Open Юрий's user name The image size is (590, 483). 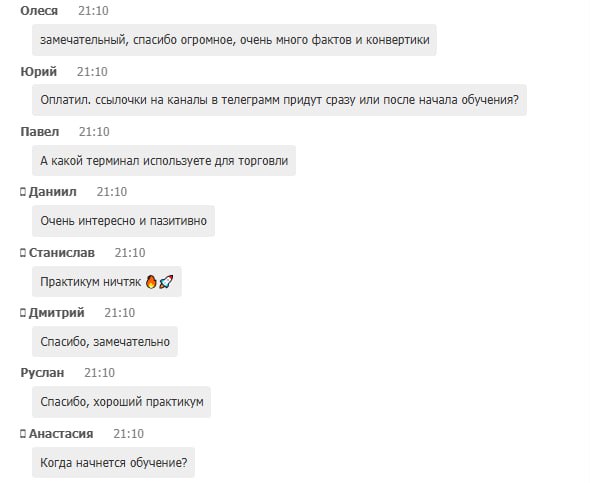[x=39, y=71]
